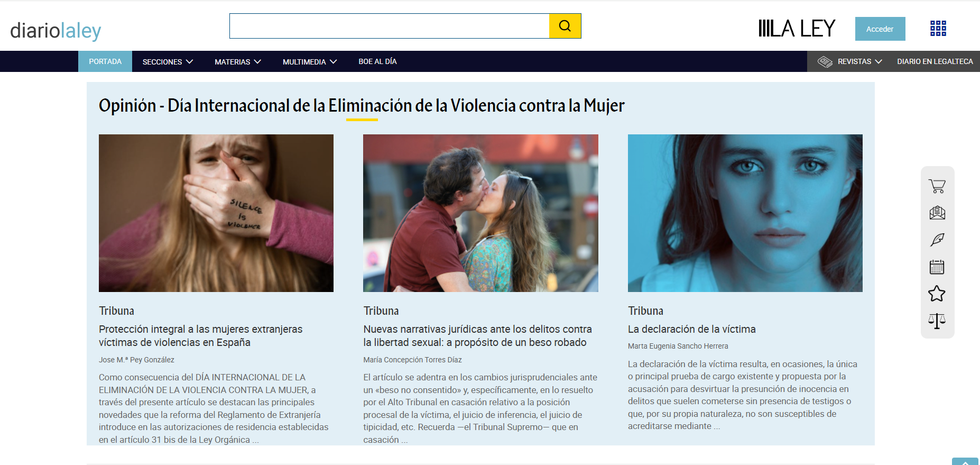Screen dimensions: 980x465
Task: Select the justice scales sidebar icon
Action: point(937,321)
